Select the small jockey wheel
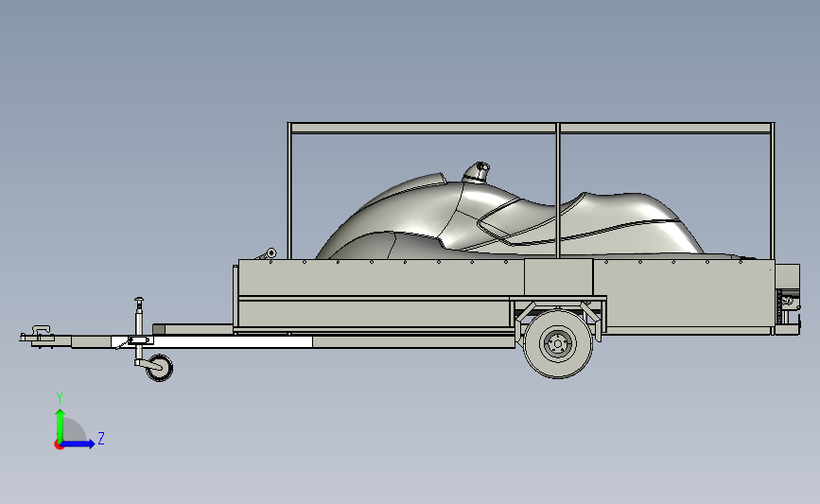 (159, 368)
